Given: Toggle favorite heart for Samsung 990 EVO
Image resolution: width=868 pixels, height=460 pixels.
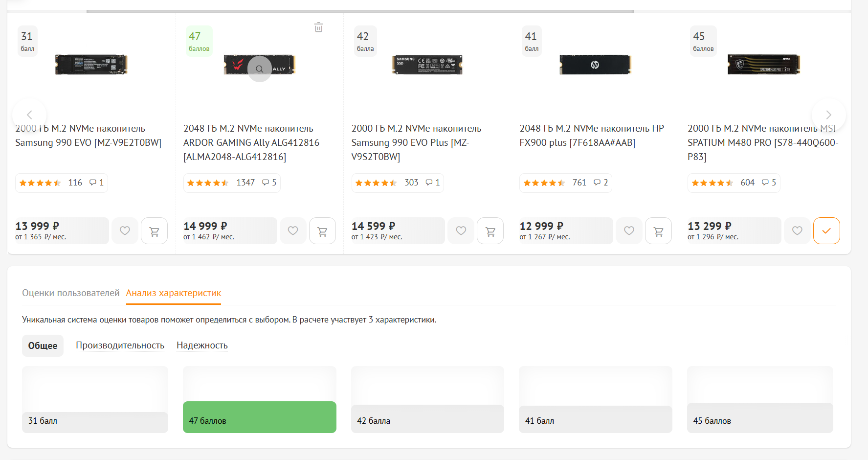Looking at the screenshot, I should click(125, 231).
